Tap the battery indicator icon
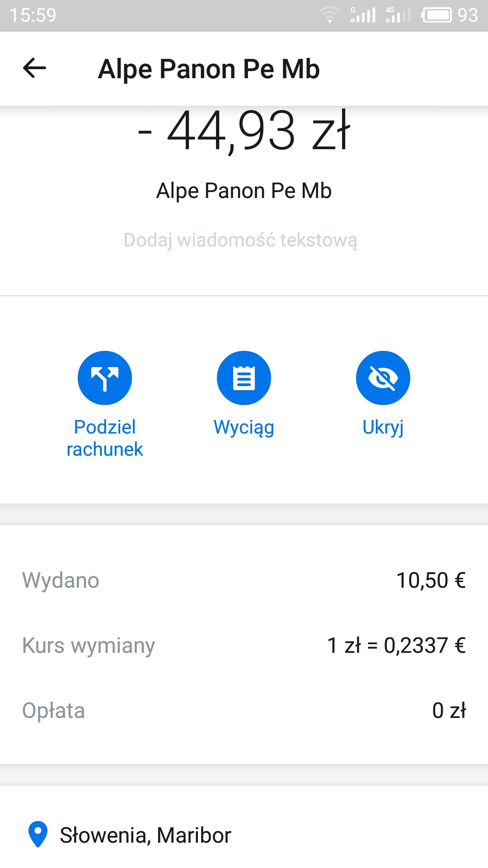Viewport: 488px width, 868px height. click(436, 15)
